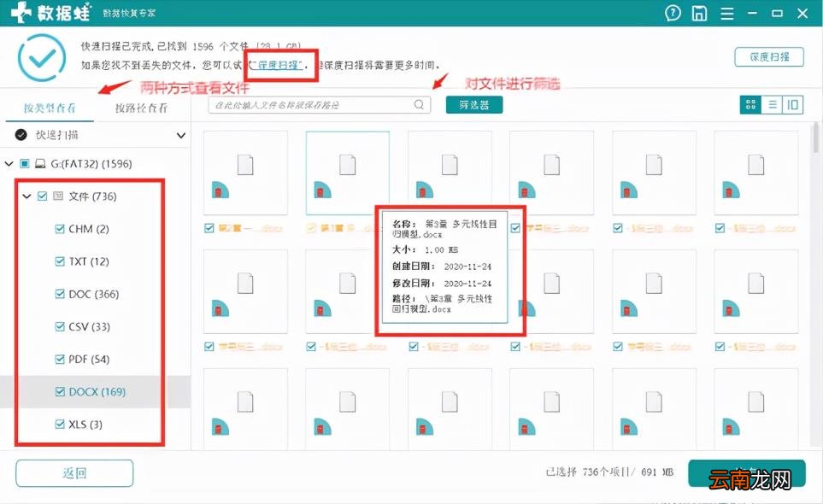Viewport: 823px width, 504px height.
Task: Click the save scan result floppy icon
Action: pos(699,13)
